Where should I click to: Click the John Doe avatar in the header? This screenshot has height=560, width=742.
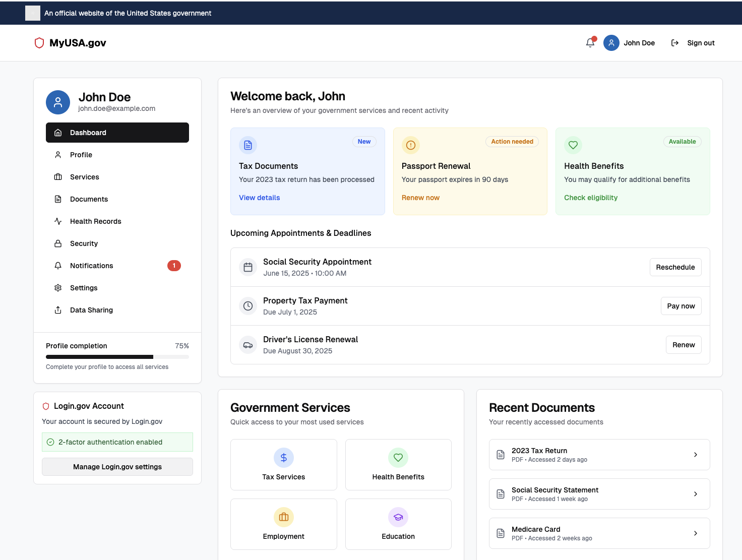(x=611, y=43)
